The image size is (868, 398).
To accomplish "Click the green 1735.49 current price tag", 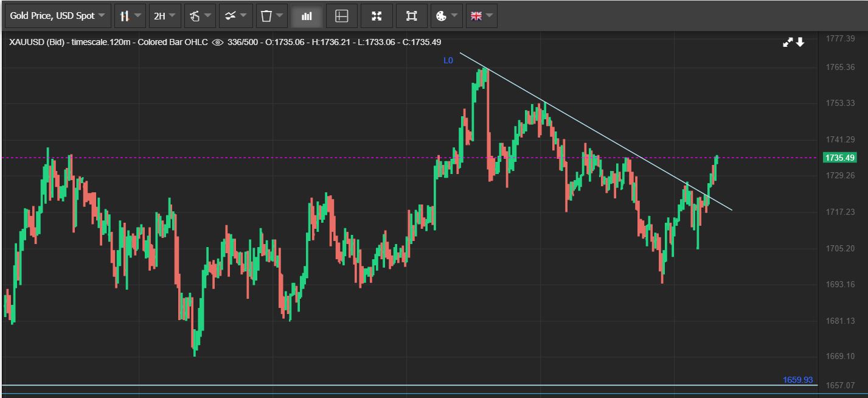I will pyautogui.click(x=839, y=158).
